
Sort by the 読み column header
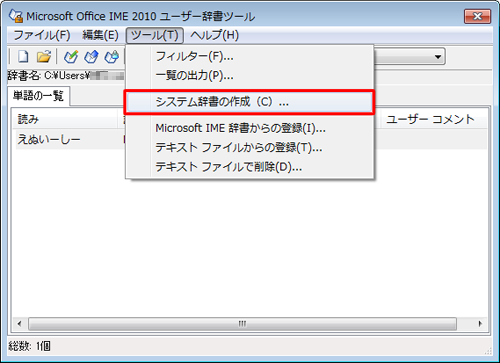(66, 119)
